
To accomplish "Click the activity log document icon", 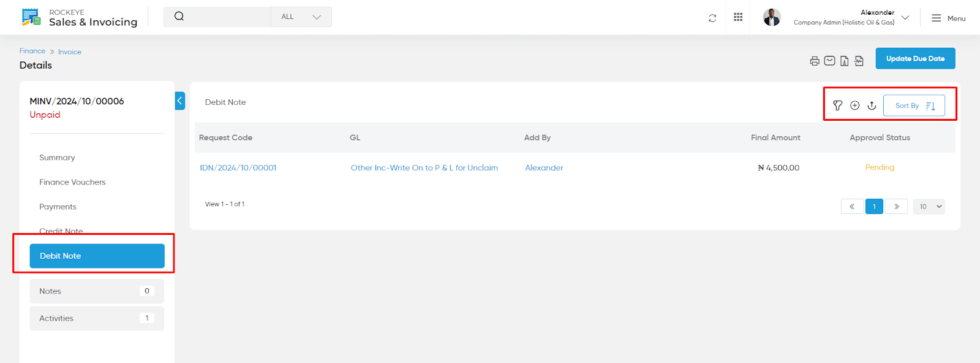I will pyautogui.click(x=859, y=61).
